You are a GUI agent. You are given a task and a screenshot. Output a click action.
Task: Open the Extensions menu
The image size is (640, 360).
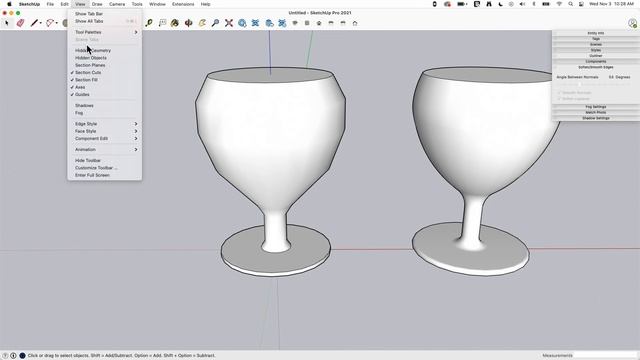click(x=183, y=4)
